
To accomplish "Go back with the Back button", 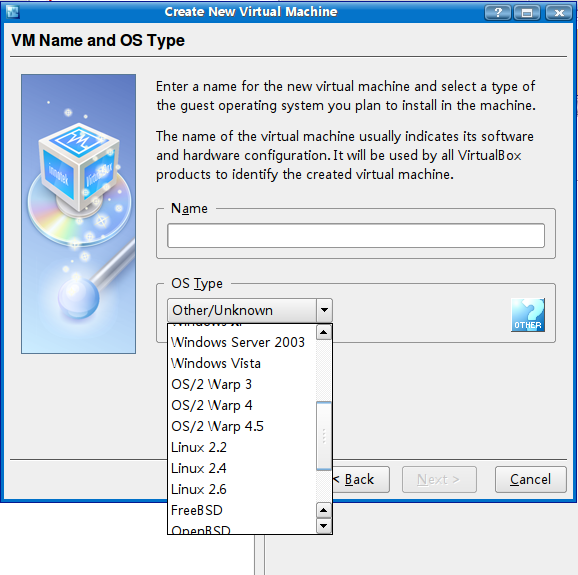I will pos(360,480).
